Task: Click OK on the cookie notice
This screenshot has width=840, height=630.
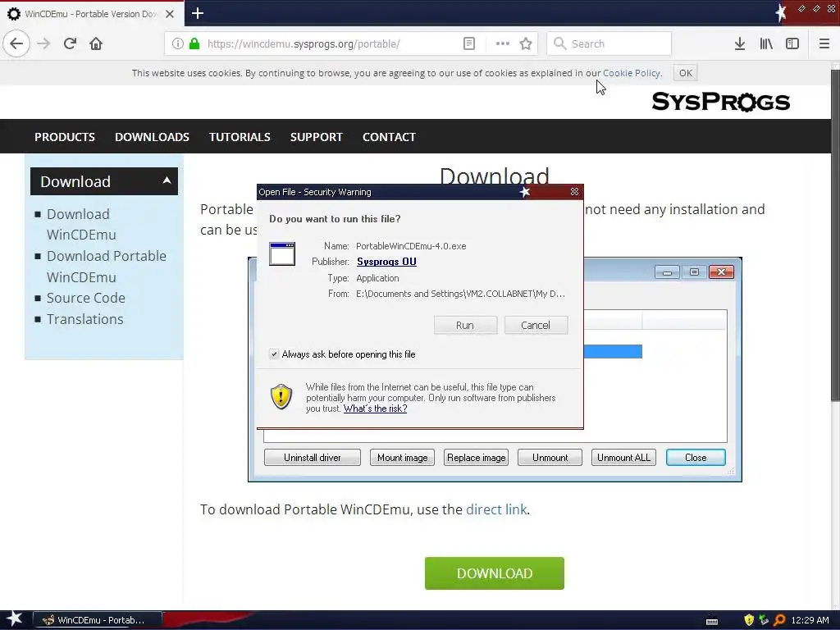Action: click(685, 73)
